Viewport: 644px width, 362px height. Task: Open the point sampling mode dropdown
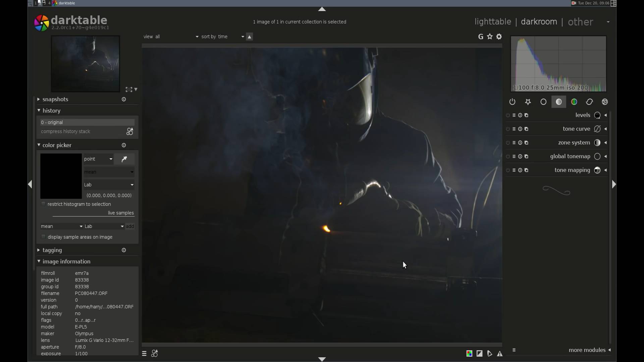point(98,159)
